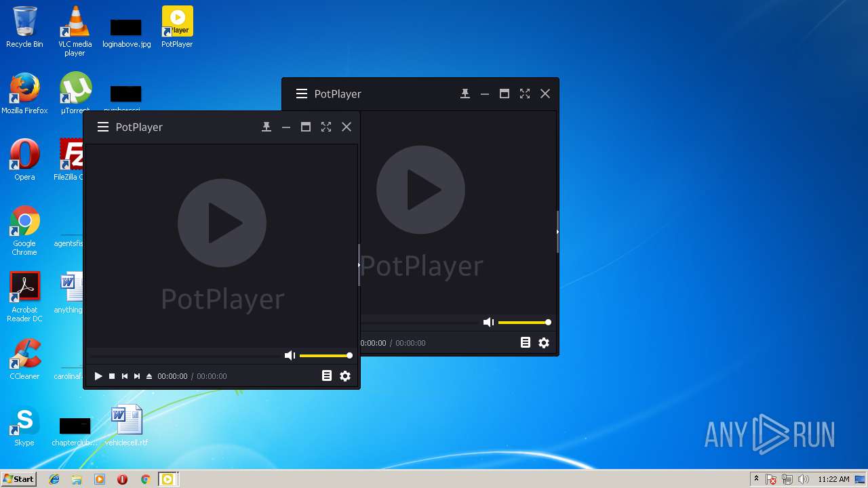Select PotPlayer desktop shortcut
868x488 pixels.
coord(177,27)
